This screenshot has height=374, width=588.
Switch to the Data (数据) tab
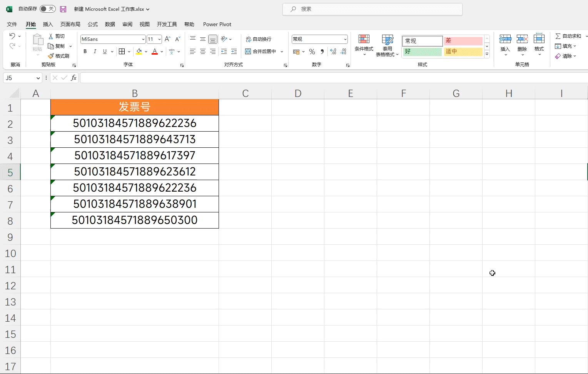[x=110, y=24]
